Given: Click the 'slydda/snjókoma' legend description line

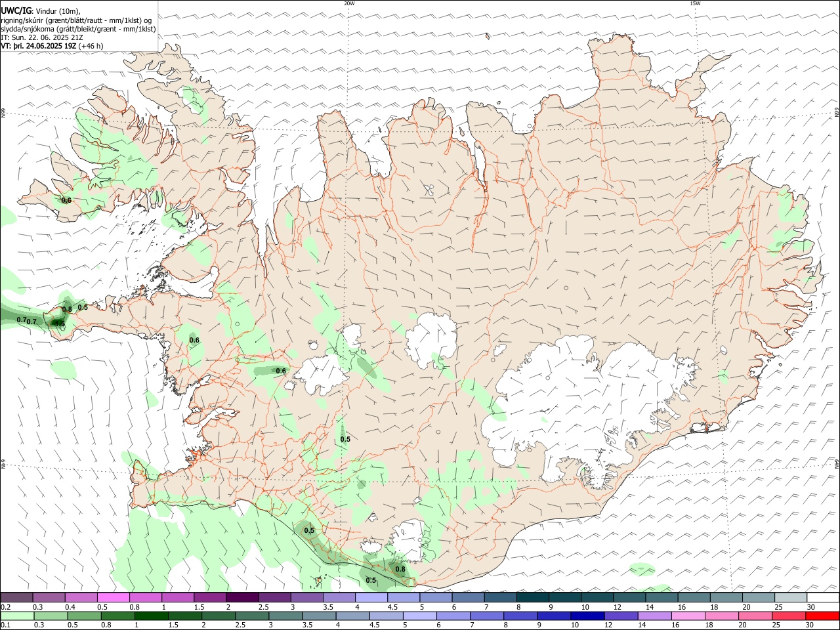Looking at the screenshot, I should [78, 29].
